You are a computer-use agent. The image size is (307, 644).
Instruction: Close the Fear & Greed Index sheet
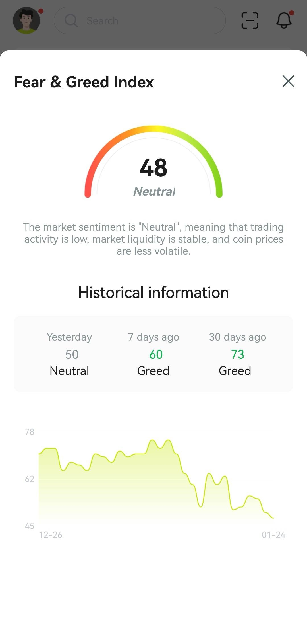pos(288,81)
